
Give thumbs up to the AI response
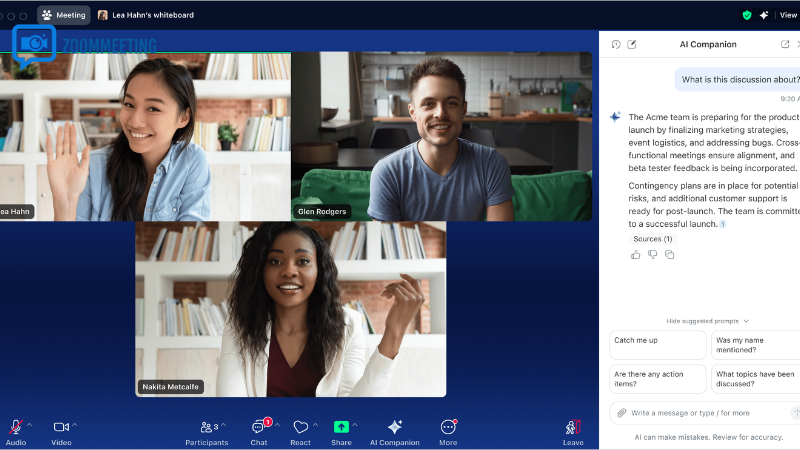point(635,255)
